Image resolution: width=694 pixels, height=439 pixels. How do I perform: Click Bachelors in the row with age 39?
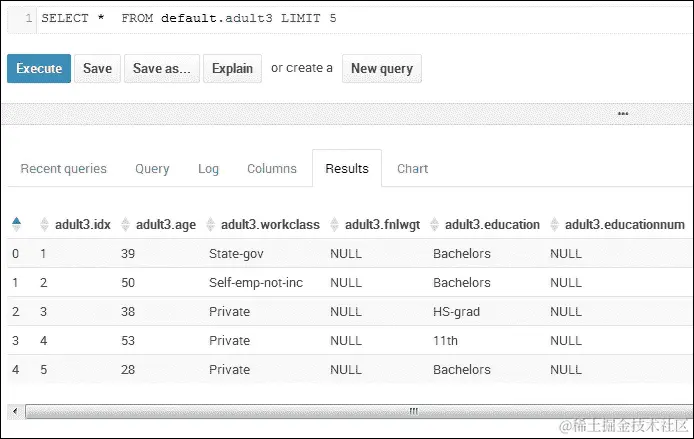462,254
